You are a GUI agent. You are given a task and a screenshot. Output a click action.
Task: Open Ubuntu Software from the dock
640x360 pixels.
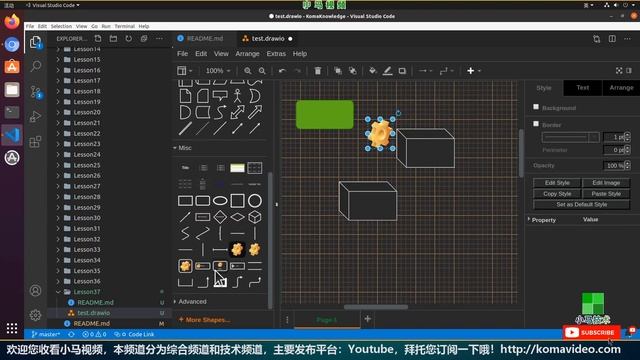click(x=12, y=67)
